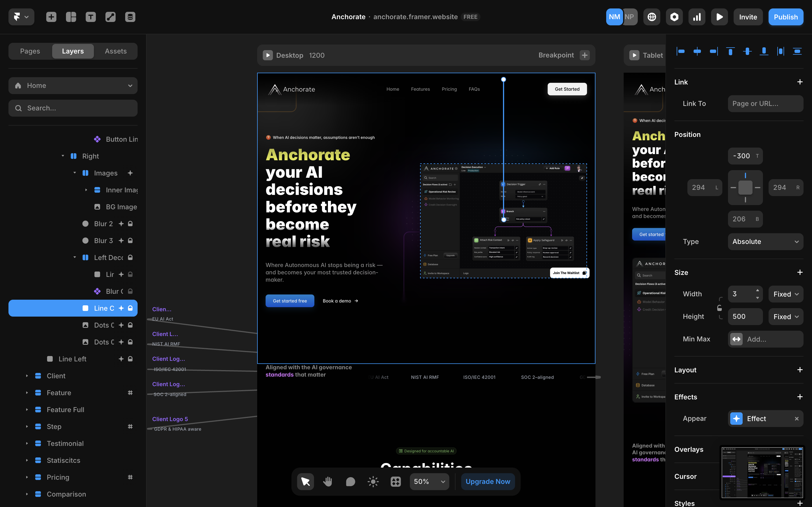Toggle the light mode sun icon

(x=373, y=482)
